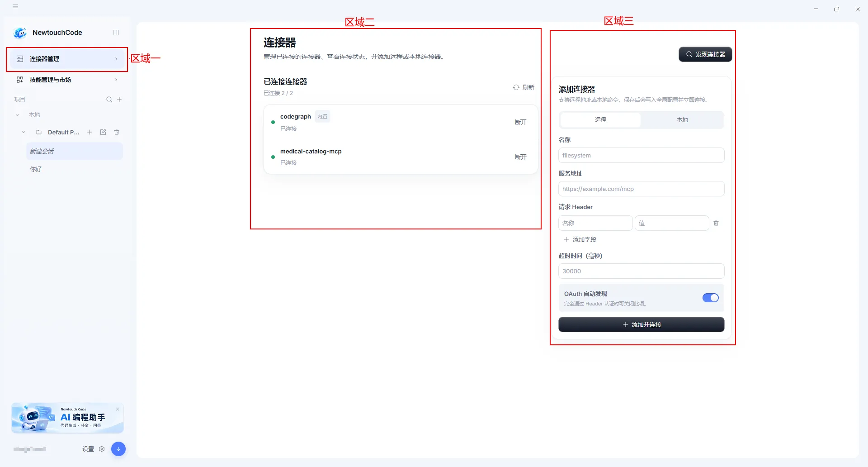Click the 刷新 refresh icon
This screenshot has height=467, width=868.
click(516, 87)
